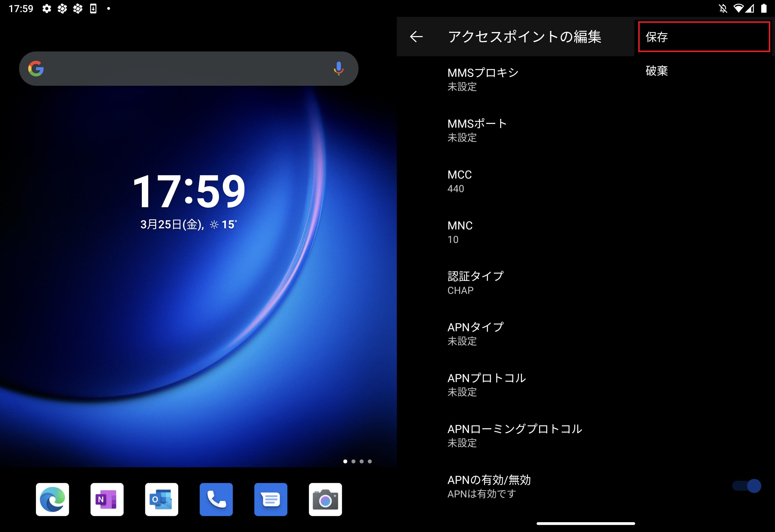Edit the MNC value 10
775x532 pixels.
click(586, 232)
